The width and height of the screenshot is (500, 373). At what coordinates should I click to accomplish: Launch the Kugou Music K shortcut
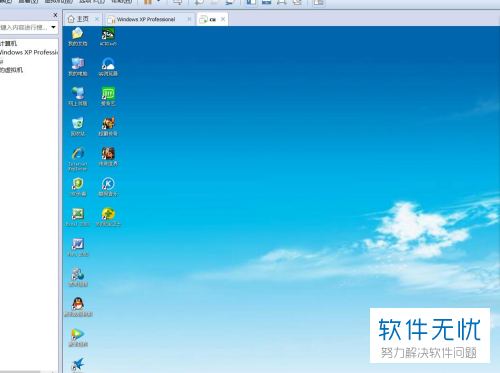[108, 186]
